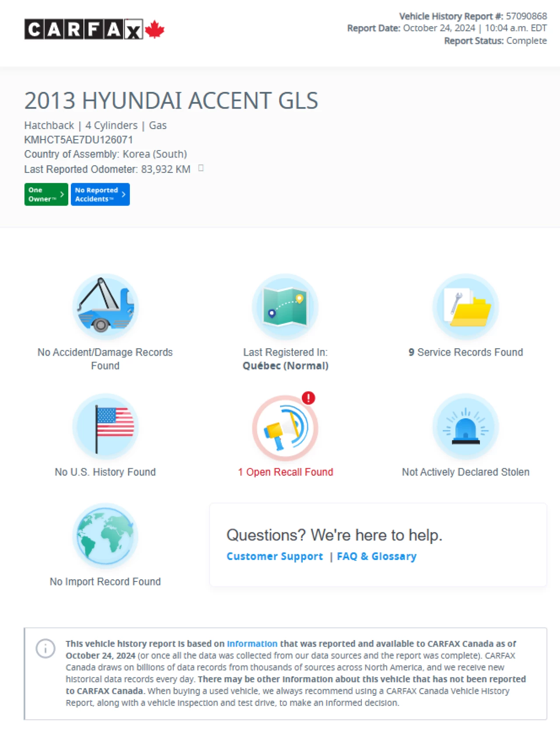The width and height of the screenshot is (560, 732).
Task: Open the '1 Open Recall Found' link
Action: (x=285, y=472)
